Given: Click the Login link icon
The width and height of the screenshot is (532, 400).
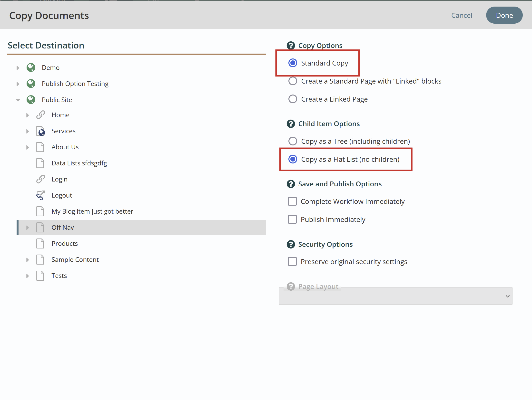Looking at the screenshot, I should tap(41, 179).
